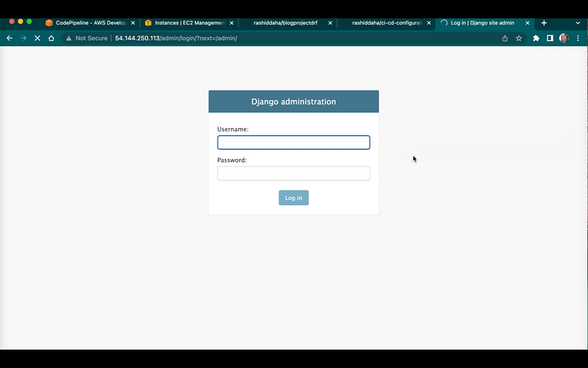
Task: Go back to the previous page
Action: pos(10,38)
